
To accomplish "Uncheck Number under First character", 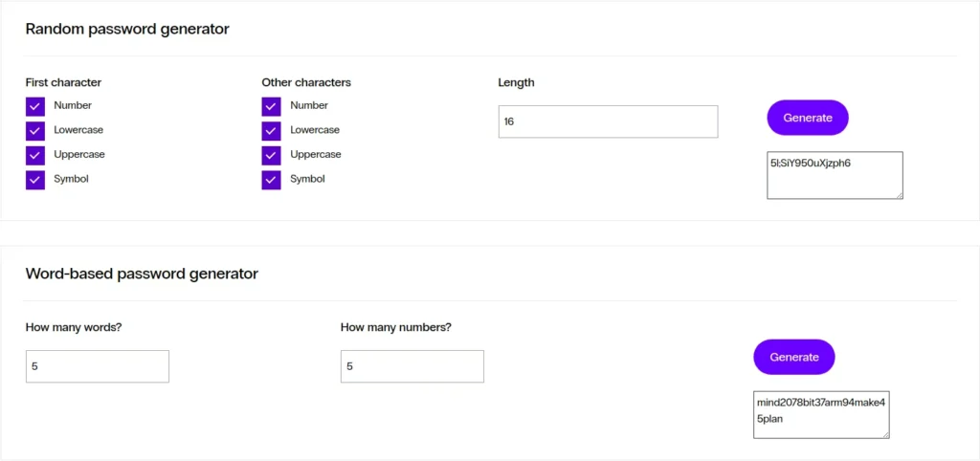I will click(35, 106).
